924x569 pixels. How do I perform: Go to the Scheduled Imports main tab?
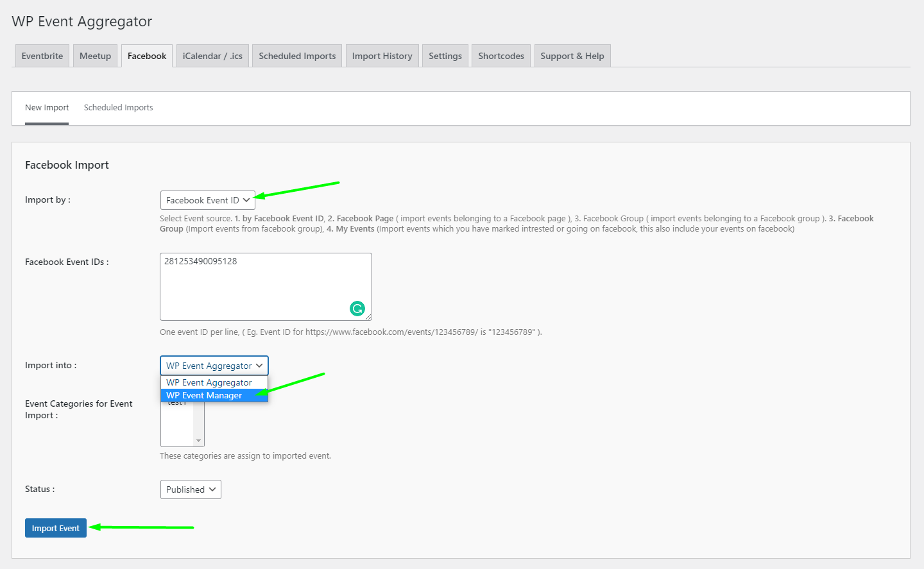(x=297, y=56)
